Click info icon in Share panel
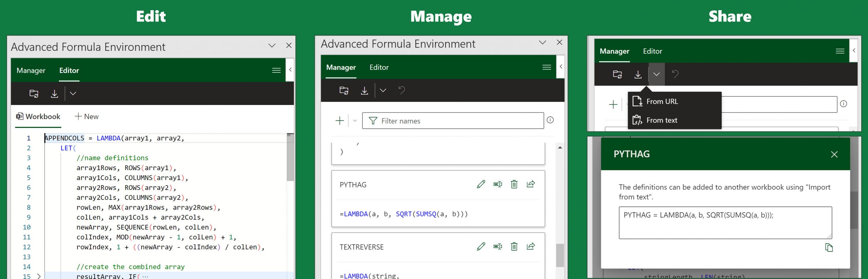 [x=844, y=104]
